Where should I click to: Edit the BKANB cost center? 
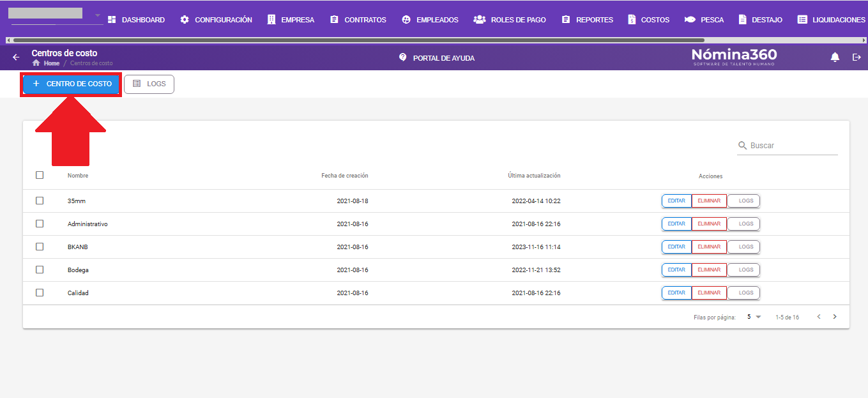676,247
